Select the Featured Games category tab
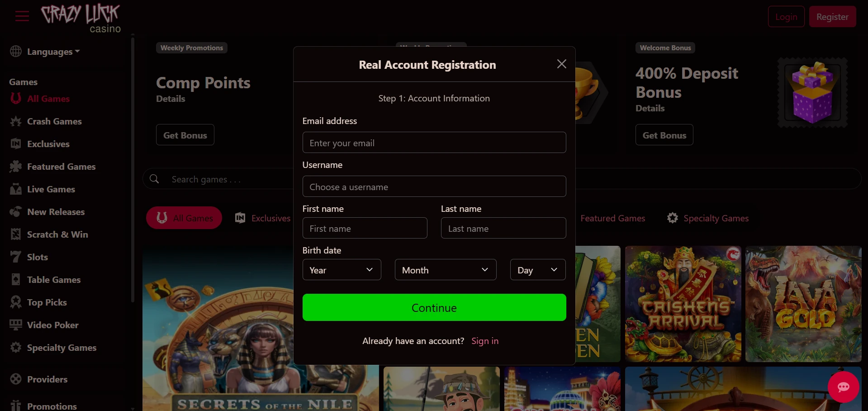This screenshot has width=868, height=411. (x=612, y=218)
